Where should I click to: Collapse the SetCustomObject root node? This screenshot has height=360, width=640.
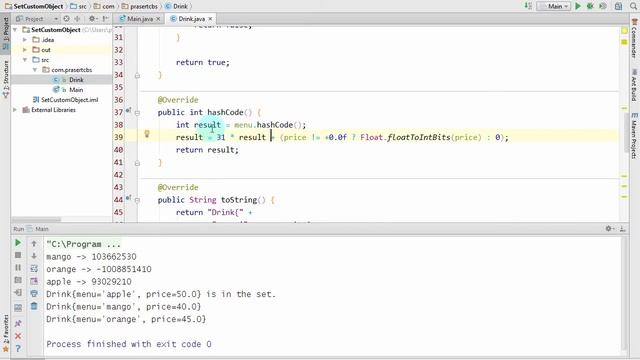click(x=15, y=30)
